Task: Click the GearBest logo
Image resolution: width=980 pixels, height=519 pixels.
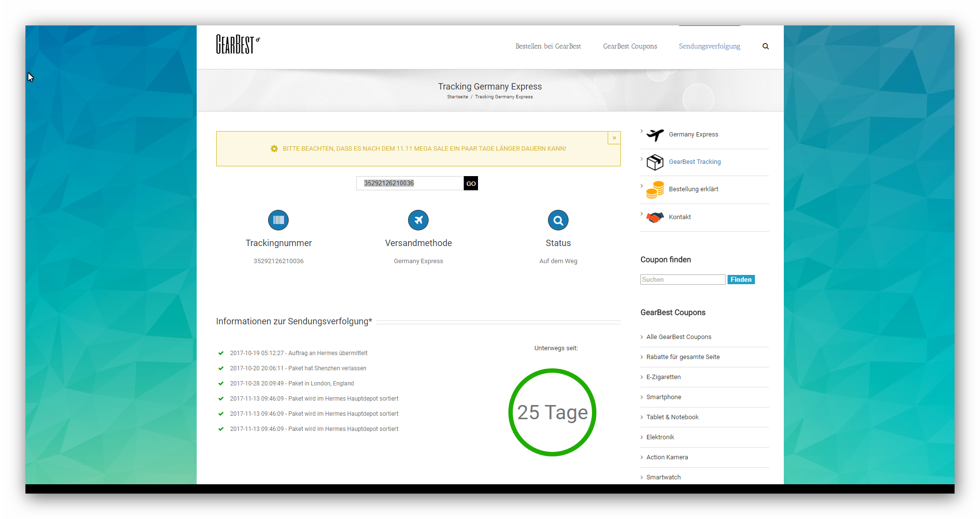Action: (238, 44)
